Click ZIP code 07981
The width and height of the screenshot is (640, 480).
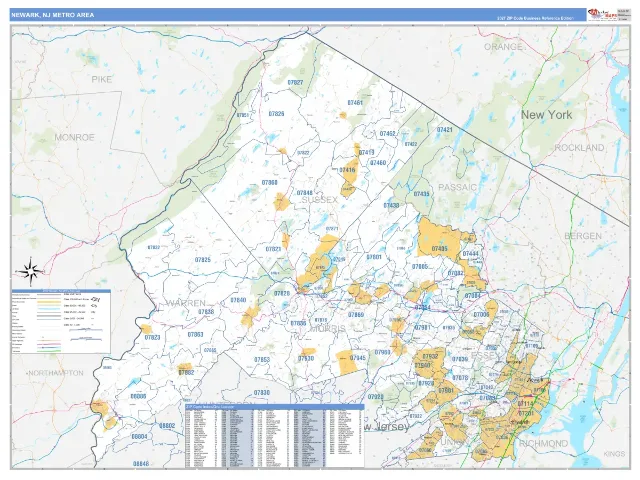coord(422,327)
